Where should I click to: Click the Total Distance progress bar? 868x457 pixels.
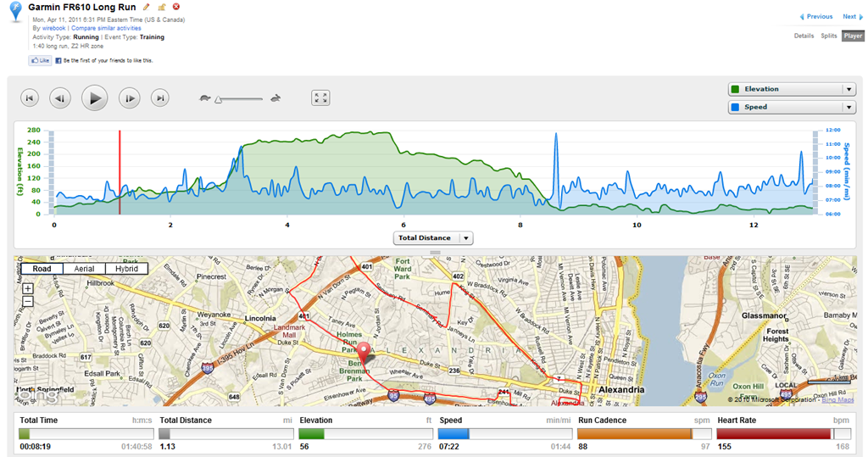(225, 434)
